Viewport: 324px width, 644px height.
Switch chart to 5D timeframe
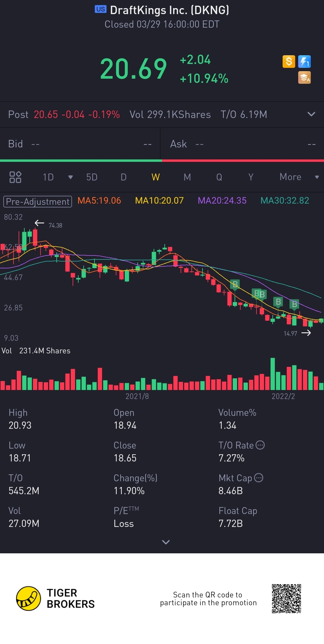click(x=92, y=177)
